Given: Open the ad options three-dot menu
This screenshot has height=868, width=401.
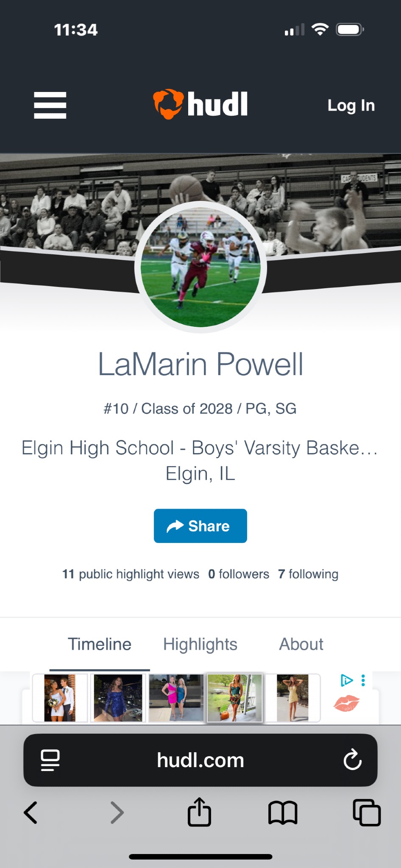Looking at the screenshot, I should pyautogui.click(x=363, y=680).
